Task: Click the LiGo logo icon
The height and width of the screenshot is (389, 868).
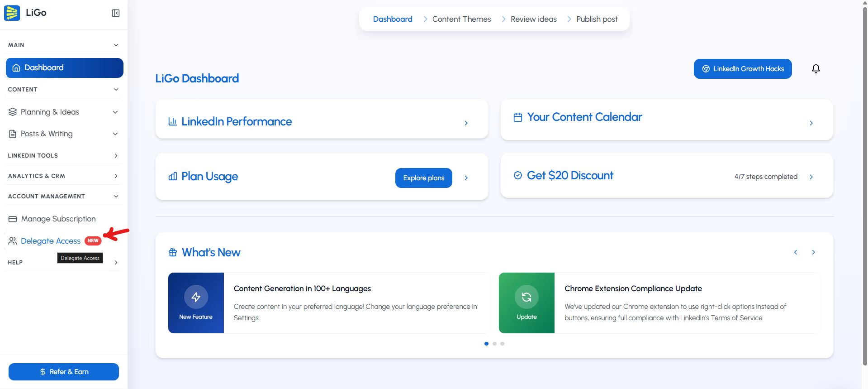Action: [12, 13]
